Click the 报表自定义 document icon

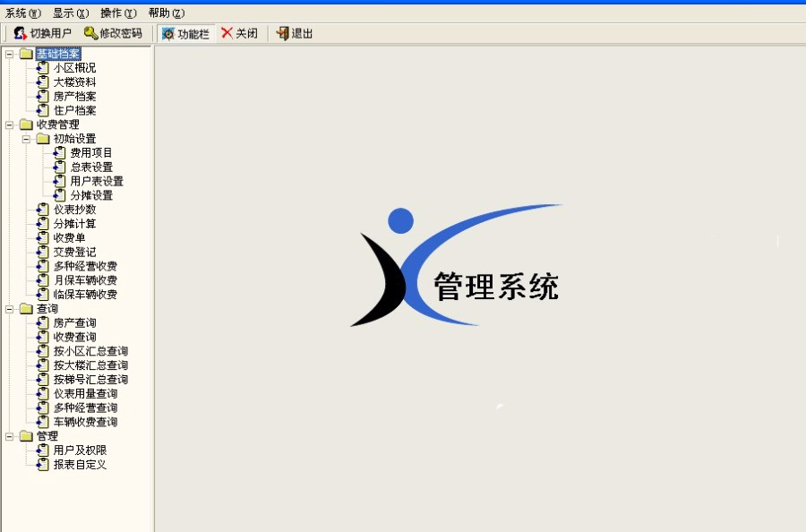coord(41,464)
